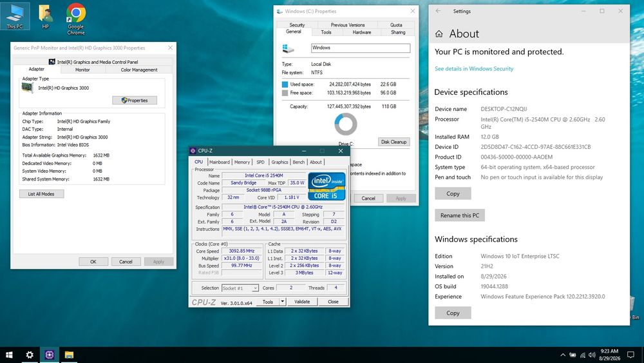Switch to the Mainboard tab in CPU-Z
Image resolution: width=644 pixels, height=363 pixels.
(220, 162)
